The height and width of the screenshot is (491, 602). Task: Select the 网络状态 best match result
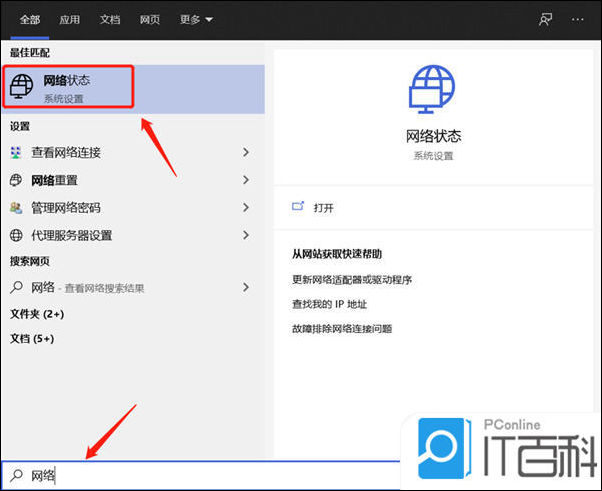coord(133,89)
